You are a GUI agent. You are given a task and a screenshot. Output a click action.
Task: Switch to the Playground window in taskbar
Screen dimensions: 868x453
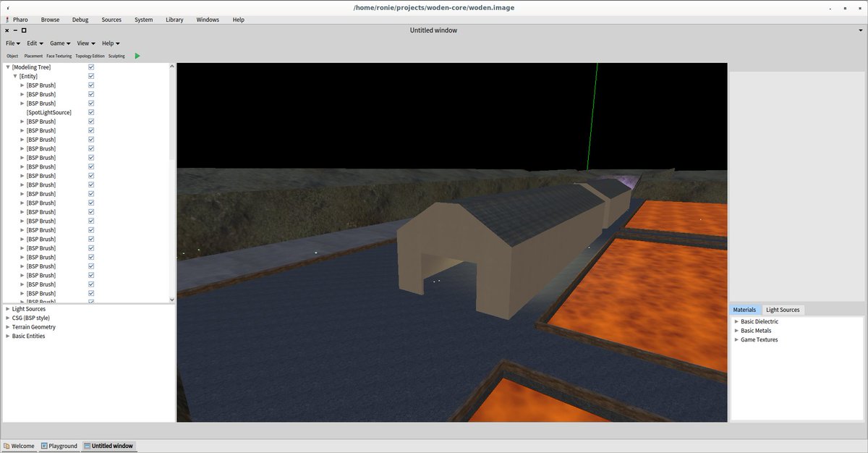click(59, 446)
